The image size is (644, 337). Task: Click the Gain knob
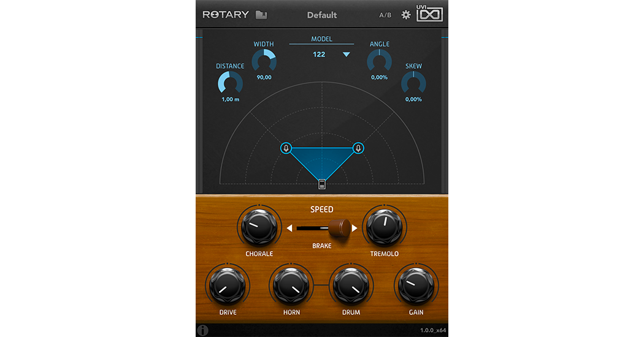pyautogui.click(x=416, y=286)
